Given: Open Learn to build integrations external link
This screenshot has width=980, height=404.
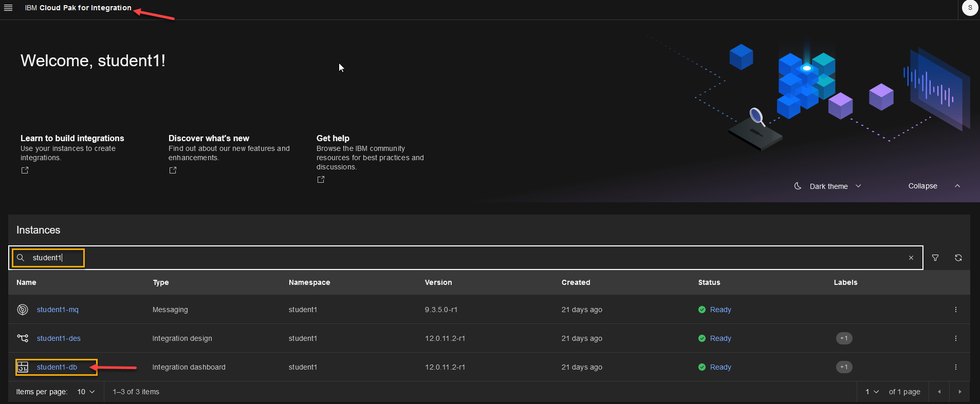Looking at the screenshot, I should click(25, 170).
